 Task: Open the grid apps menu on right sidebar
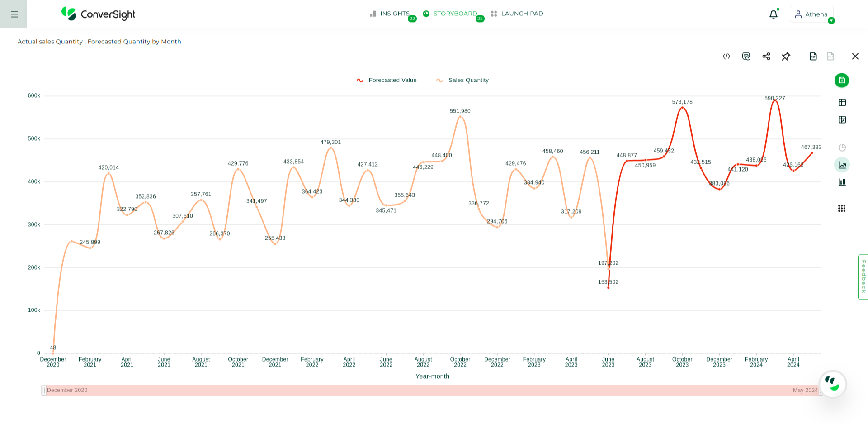point(842,209)
